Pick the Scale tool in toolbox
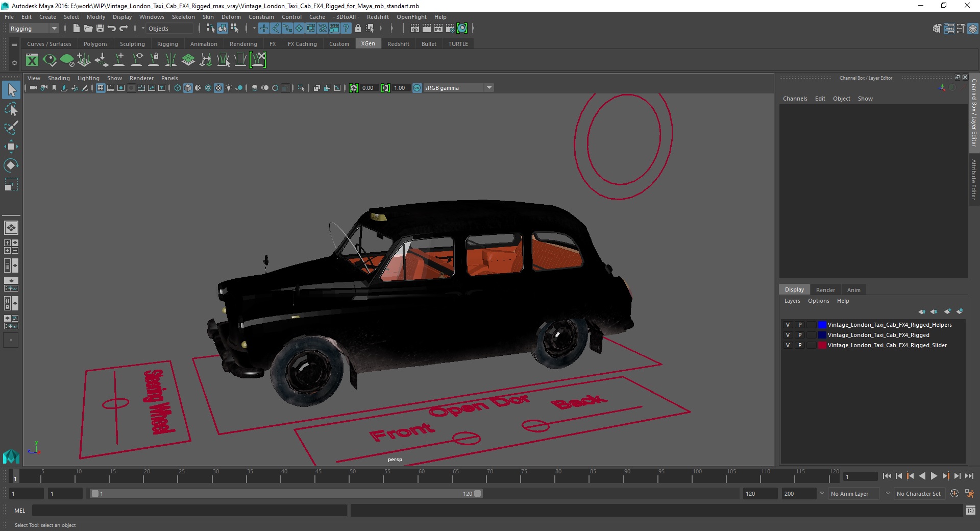The height and width of the screenshot is (531, 980). tap(11, 184)
